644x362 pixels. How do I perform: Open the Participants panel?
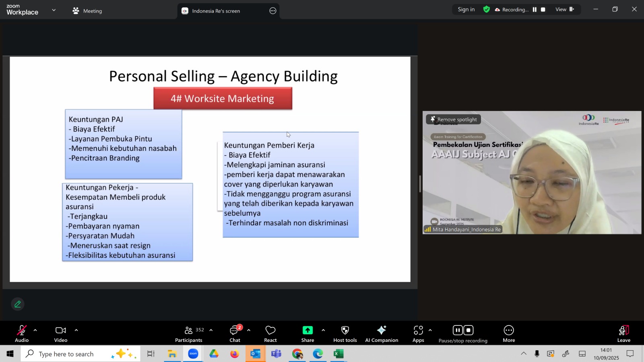click(x=188, y=334)
